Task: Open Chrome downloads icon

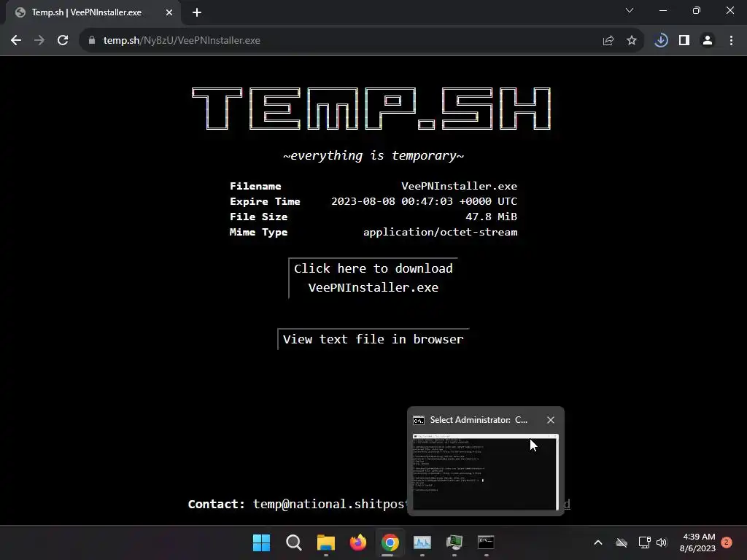Action: click(661, 41)
